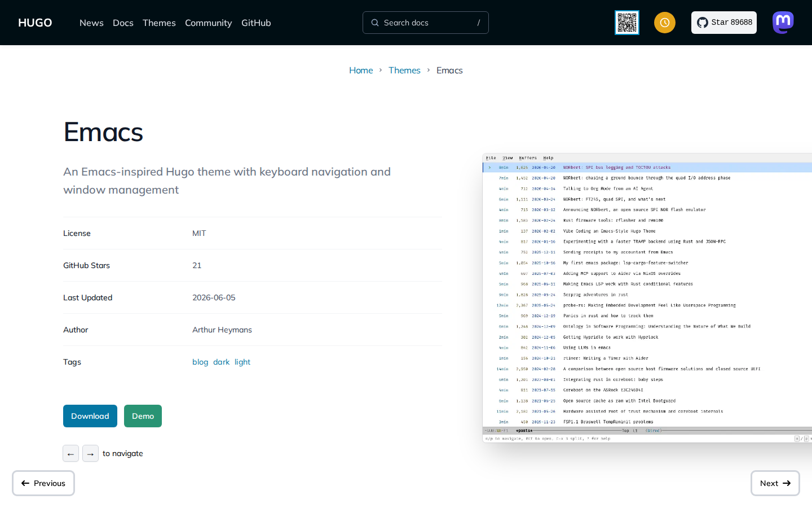The width and height of the screenshot is (812, 508).
Task: Focus the Search docs field
Action: click(x=426, y=23)
